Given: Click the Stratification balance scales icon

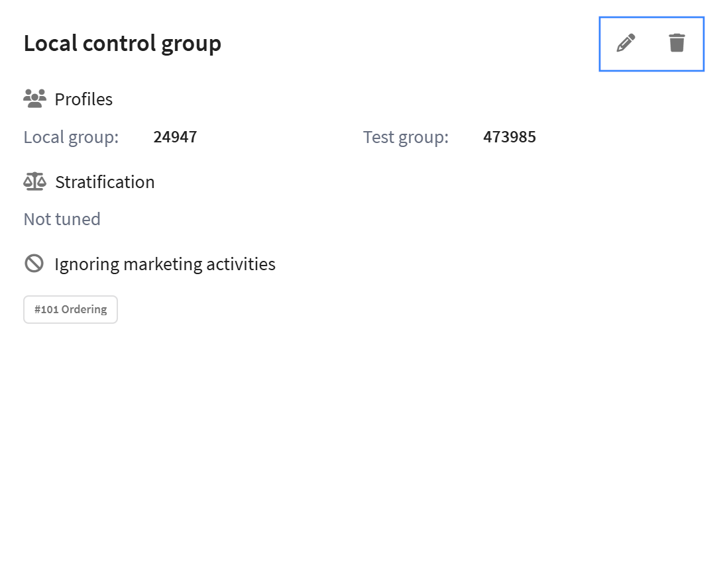Looking at the screenshot, I should [x=34, y=181].
